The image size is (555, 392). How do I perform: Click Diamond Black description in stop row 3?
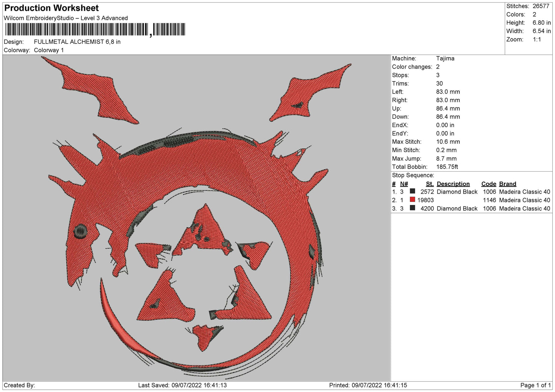coord(457,209)
